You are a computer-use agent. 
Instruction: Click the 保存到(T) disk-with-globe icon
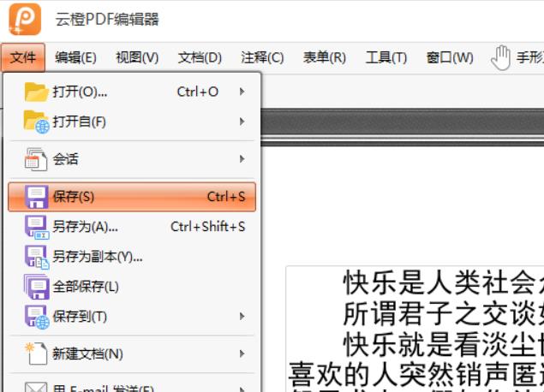click(x=37, y=318)
